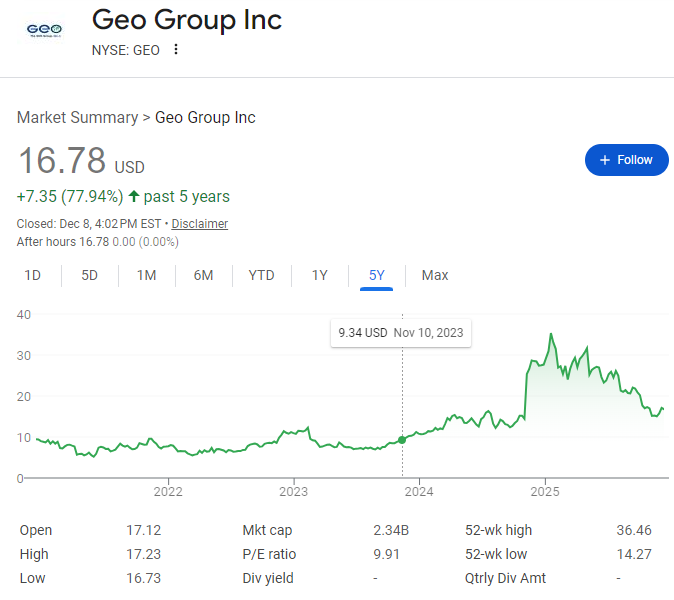Click the green data point on chart

402,440
